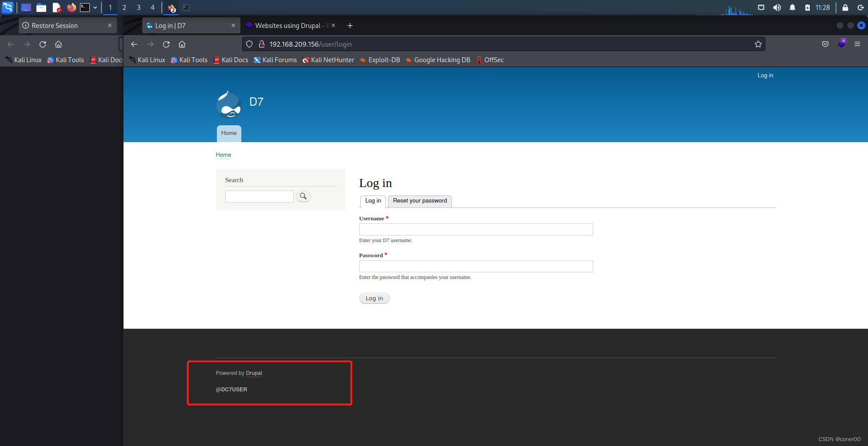Submit search with the magnifier button

tap(304, 196)
